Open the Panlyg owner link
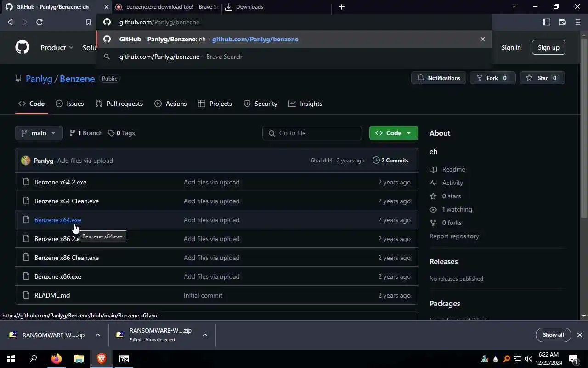 (39, 79)
